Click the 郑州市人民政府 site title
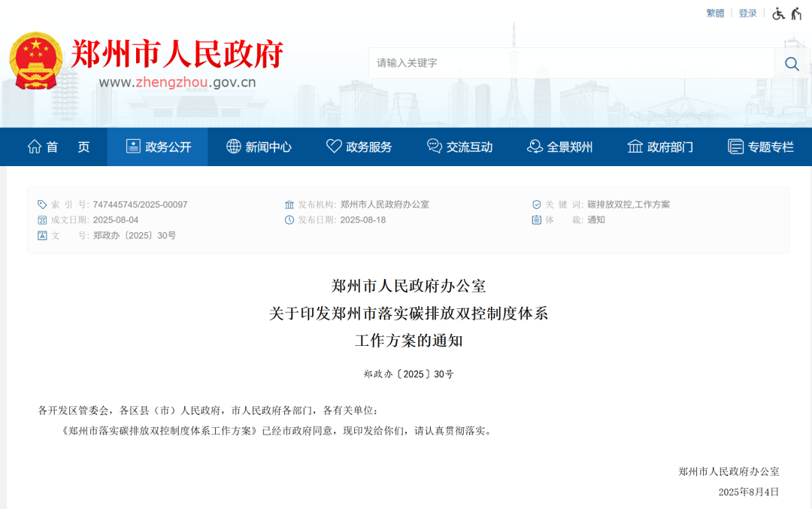Screen dimensions: 812x509 pos(177,54)
